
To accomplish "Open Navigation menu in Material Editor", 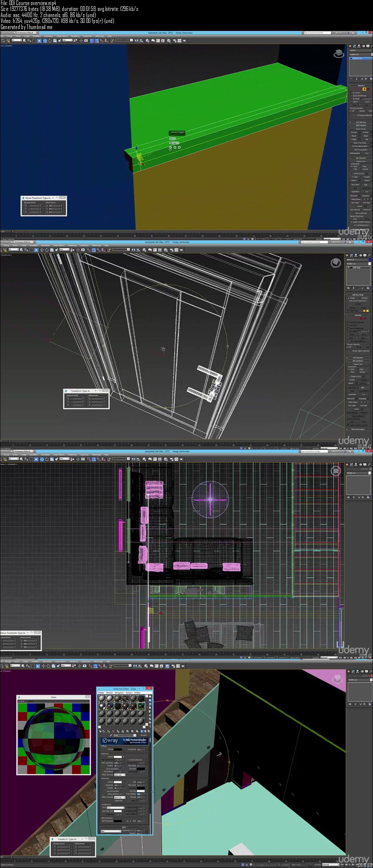I will 119,693.
